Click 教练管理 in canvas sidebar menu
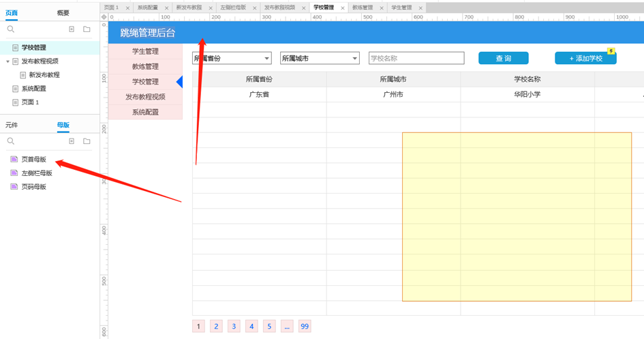The height and width of the screenshot is (339, 644). coord(145,67)
